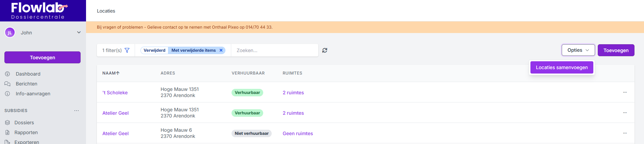Click the refresh icon beside search field

325,50
